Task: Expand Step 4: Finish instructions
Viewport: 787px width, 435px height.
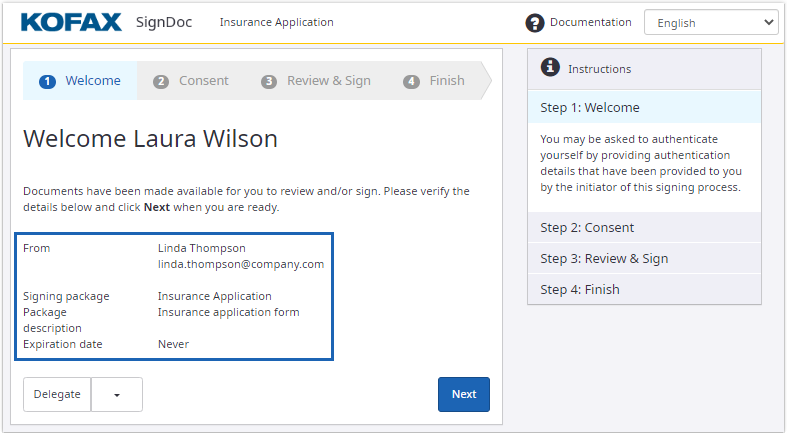Action: pyautogui.click(x=644, y=290)
